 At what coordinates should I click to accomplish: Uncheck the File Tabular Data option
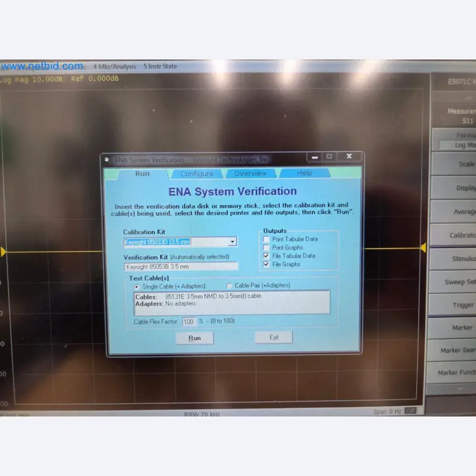[x=267, y=255]
